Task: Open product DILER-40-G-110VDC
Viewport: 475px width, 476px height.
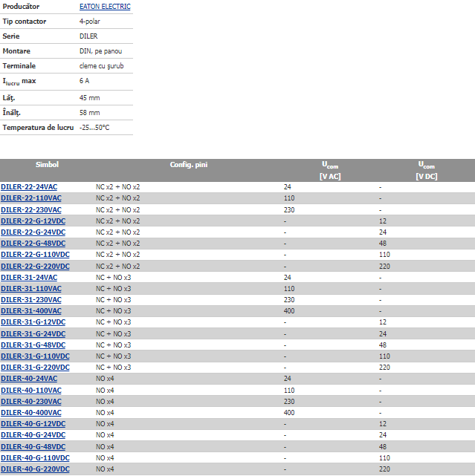Action: (35, 458)
